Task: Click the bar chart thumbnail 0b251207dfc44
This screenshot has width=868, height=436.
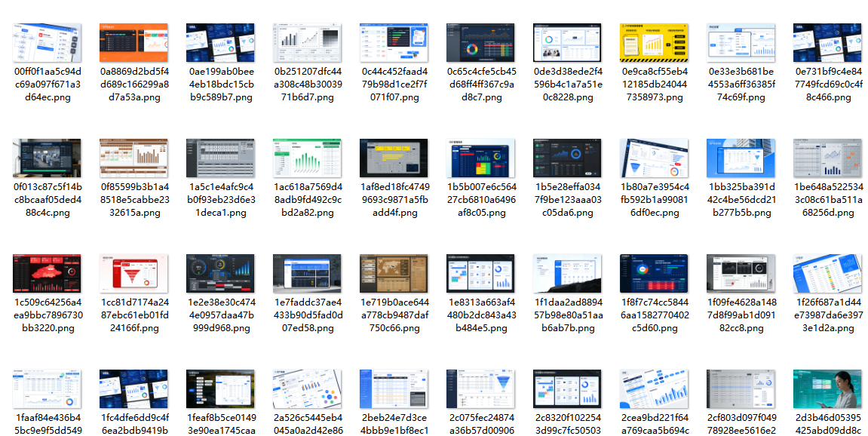Action: [307, 42]
